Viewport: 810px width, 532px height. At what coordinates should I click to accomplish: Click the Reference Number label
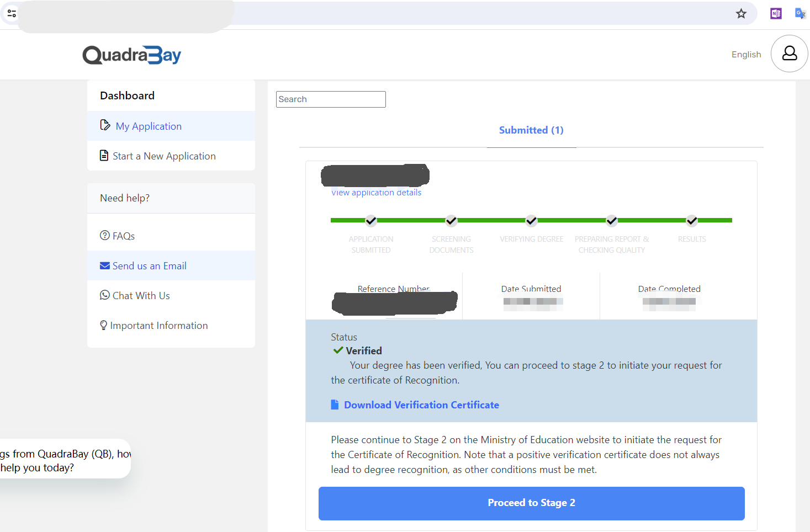394,288
